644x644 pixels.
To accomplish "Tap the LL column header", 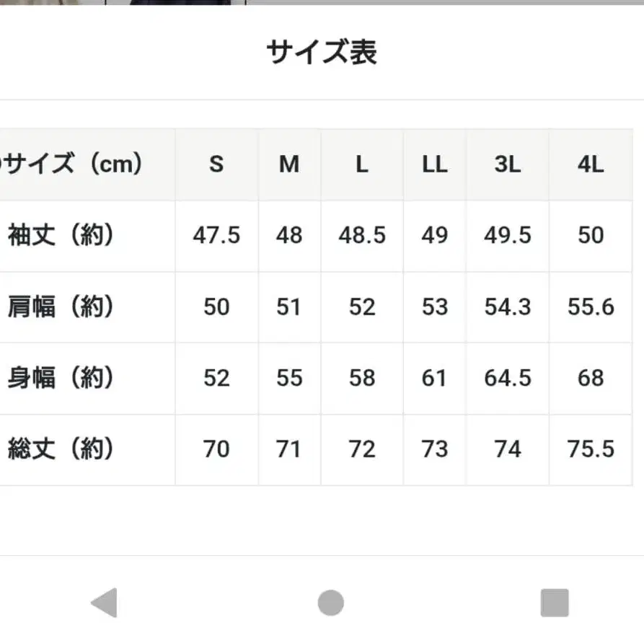I will tap(435, 164).
